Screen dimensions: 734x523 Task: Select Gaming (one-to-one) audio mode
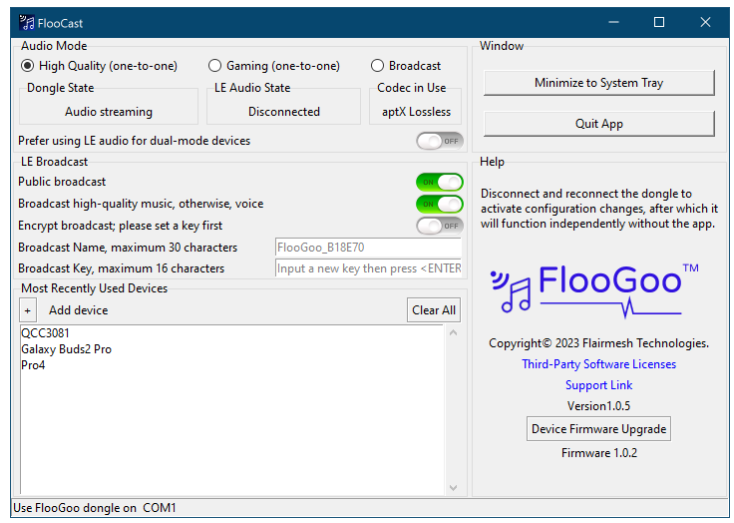[x=274, y=66]
